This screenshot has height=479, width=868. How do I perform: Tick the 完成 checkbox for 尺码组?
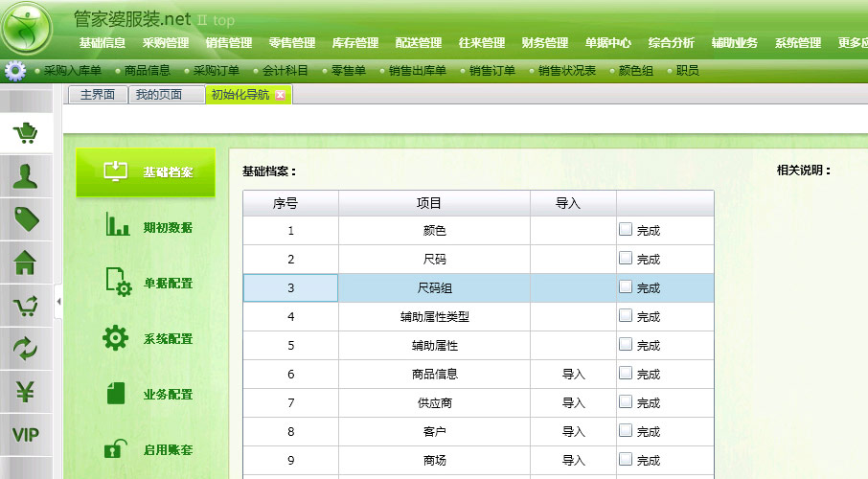625,286
